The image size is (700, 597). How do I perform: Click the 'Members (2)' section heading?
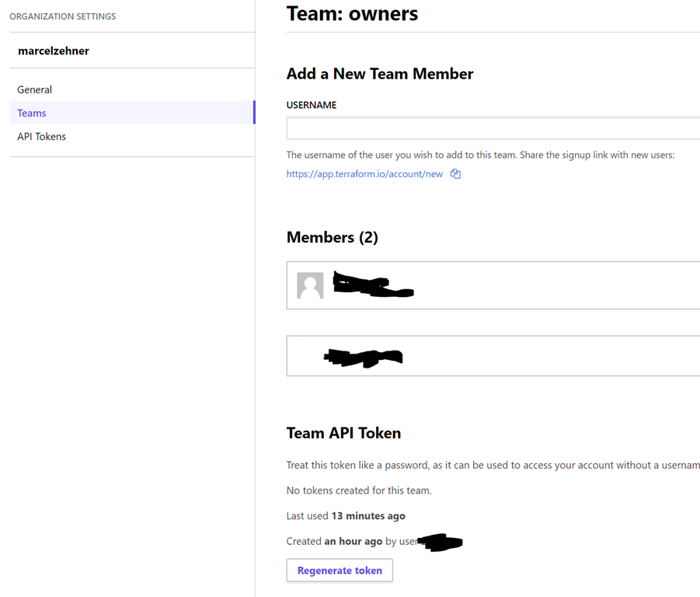coord(332,237)
